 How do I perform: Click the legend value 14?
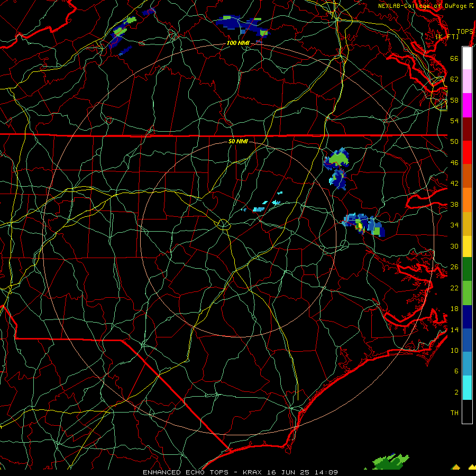(x=454, y=329)
